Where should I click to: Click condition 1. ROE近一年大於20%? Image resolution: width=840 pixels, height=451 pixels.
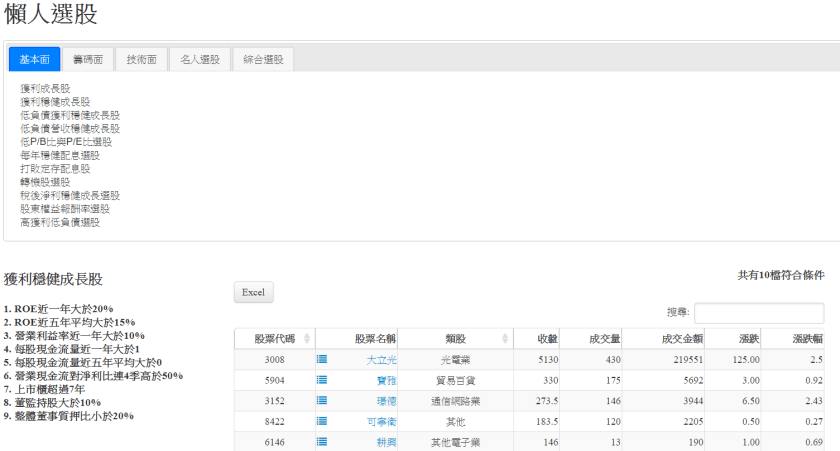(x=58, y=309)
